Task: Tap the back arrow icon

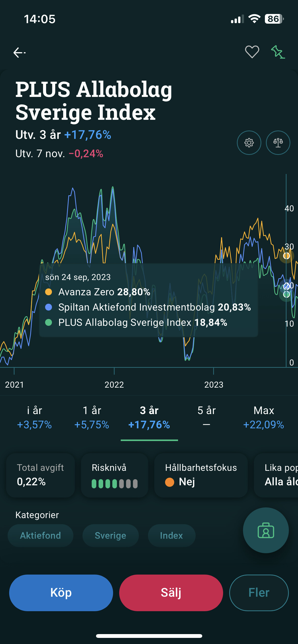Action: point(19,53)
